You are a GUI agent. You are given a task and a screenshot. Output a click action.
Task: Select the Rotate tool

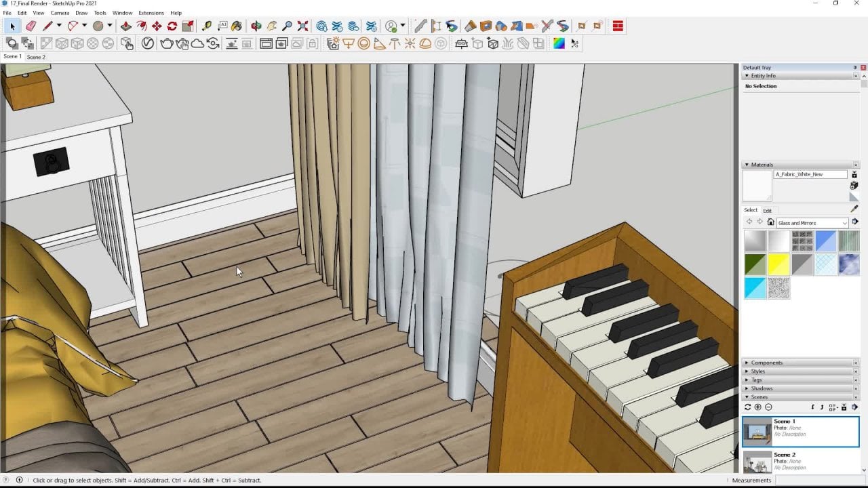click(172, 26)
